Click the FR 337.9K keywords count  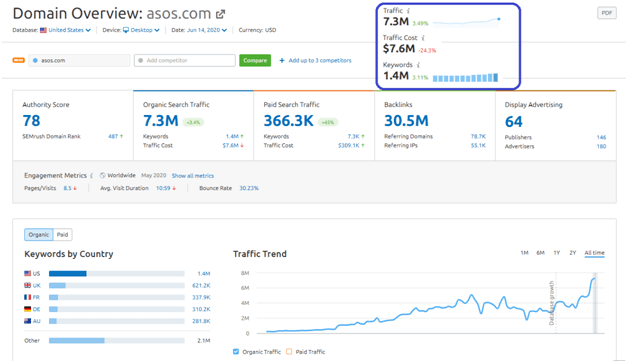201,297
